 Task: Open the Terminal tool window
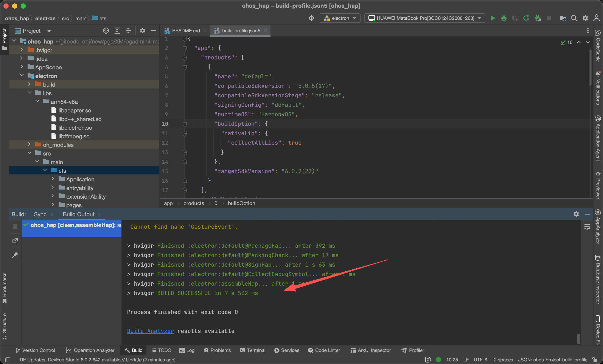pyautogui.click(x=253, y=350)
